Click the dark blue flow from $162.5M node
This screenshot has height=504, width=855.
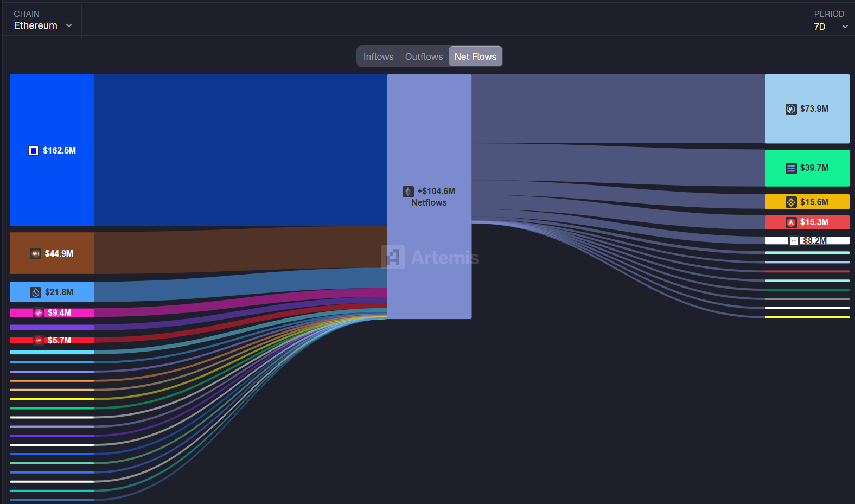pos(240,150)
